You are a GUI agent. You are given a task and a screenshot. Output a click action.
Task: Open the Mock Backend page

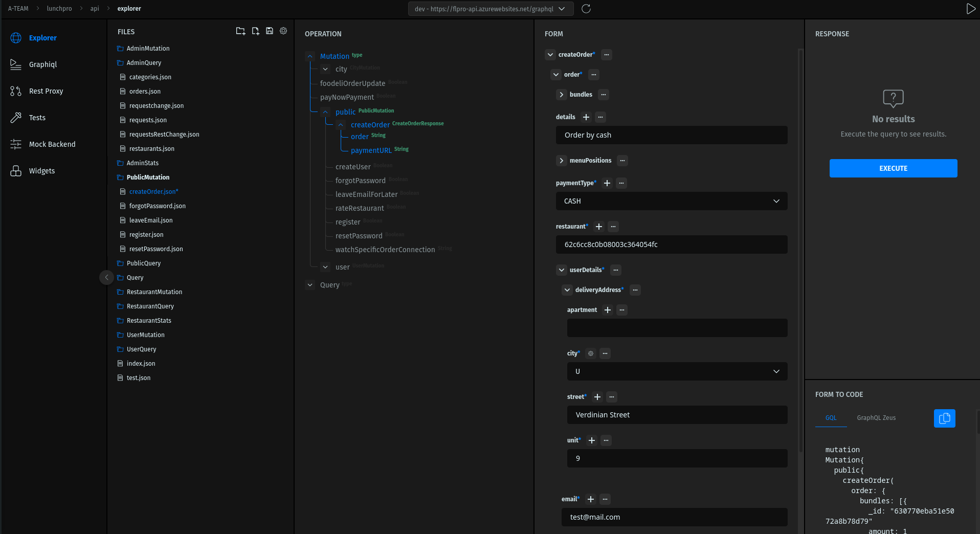tap(52, 144)
